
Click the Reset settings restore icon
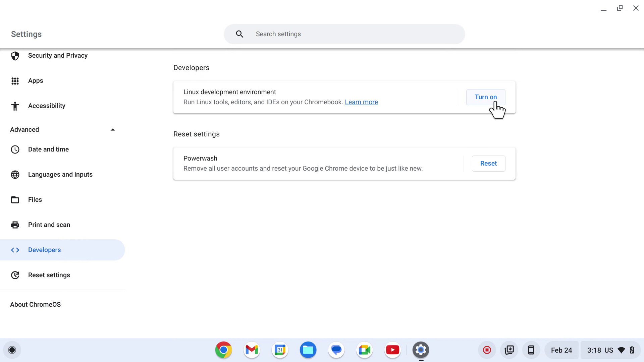click(x=15, y=275)
